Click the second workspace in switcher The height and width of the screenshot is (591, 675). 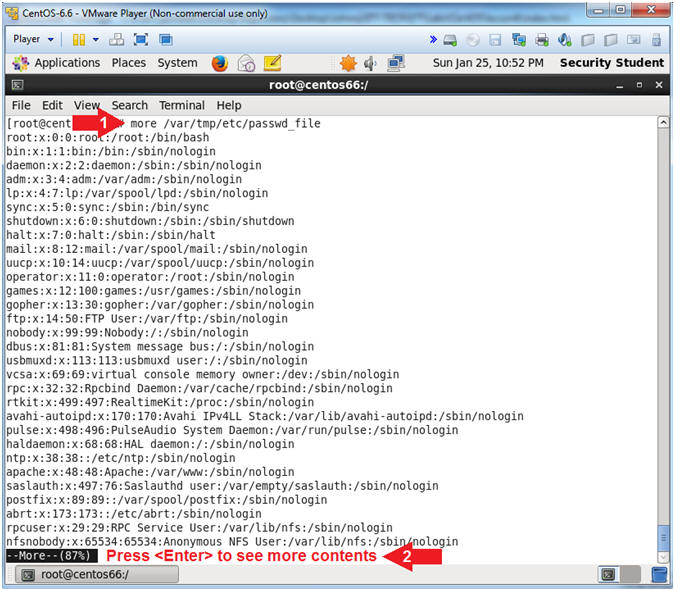click(x=630, y=575)
